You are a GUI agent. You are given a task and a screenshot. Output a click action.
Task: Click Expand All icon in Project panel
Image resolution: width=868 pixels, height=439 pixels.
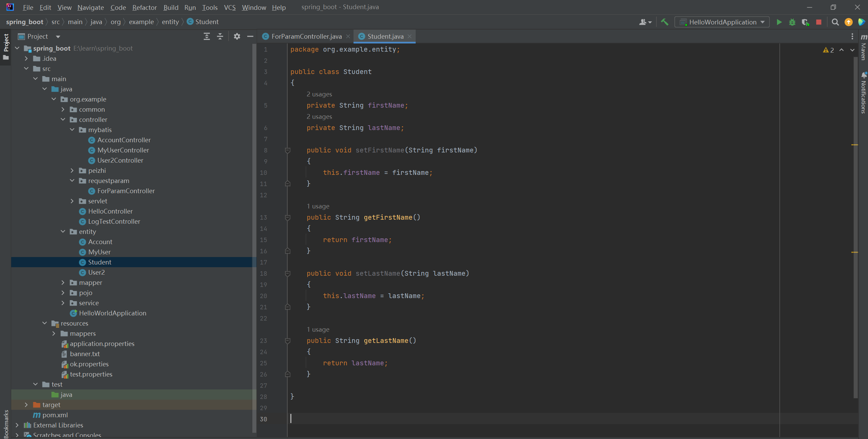[206, 36]
